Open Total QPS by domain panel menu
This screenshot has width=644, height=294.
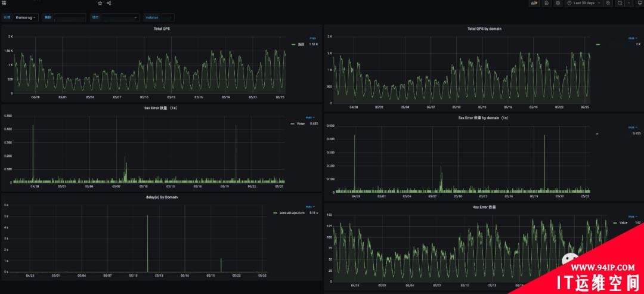484,29
